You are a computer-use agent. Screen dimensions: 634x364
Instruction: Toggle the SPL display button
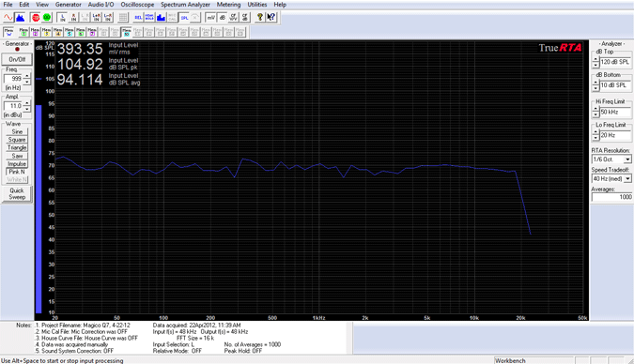(x=185, y=18)
